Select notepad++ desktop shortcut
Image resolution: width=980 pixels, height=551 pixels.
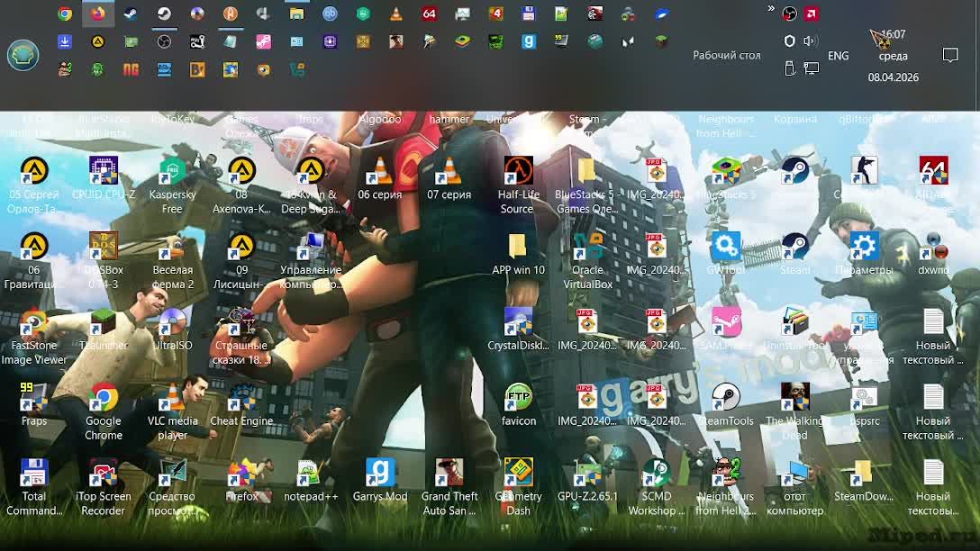tap(311, 481)
